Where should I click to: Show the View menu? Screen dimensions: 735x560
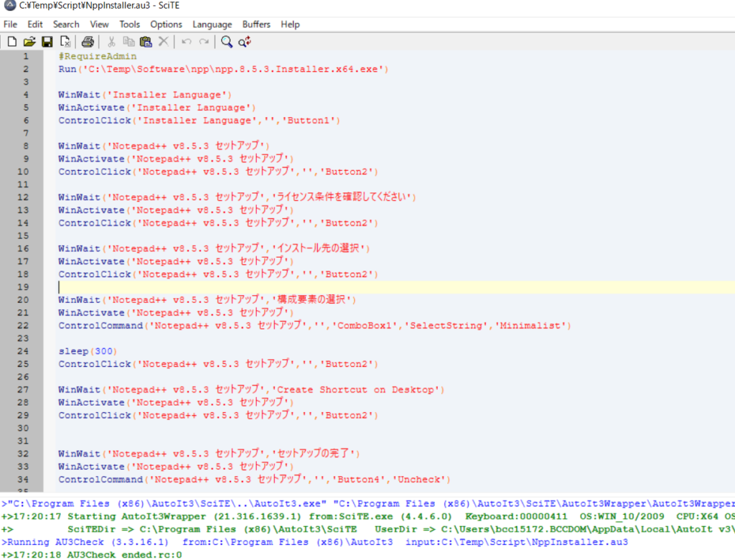(x=100, y=24)
